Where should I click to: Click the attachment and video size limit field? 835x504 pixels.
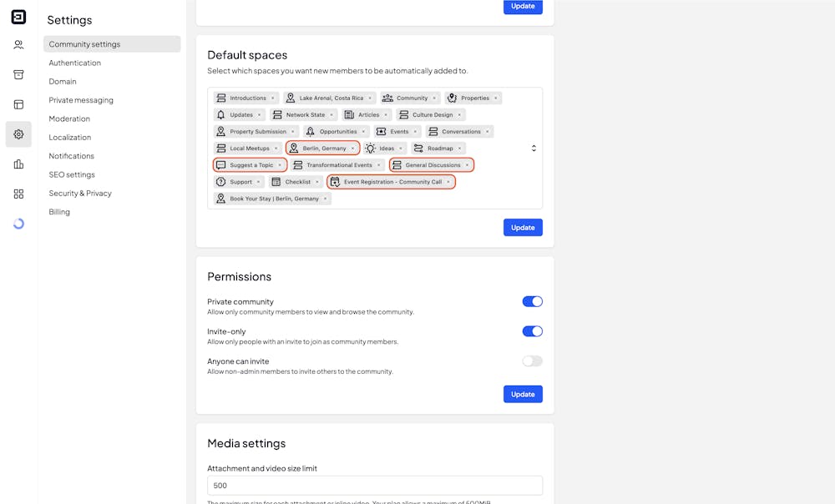tap(375, 486)
